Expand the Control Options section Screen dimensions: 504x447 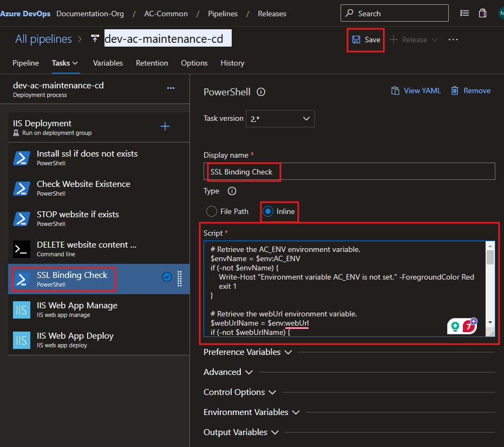click(x=240, y=392)
